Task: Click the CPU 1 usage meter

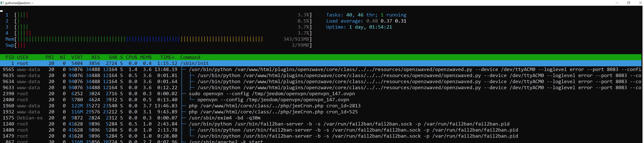Action: pos(159,15)
